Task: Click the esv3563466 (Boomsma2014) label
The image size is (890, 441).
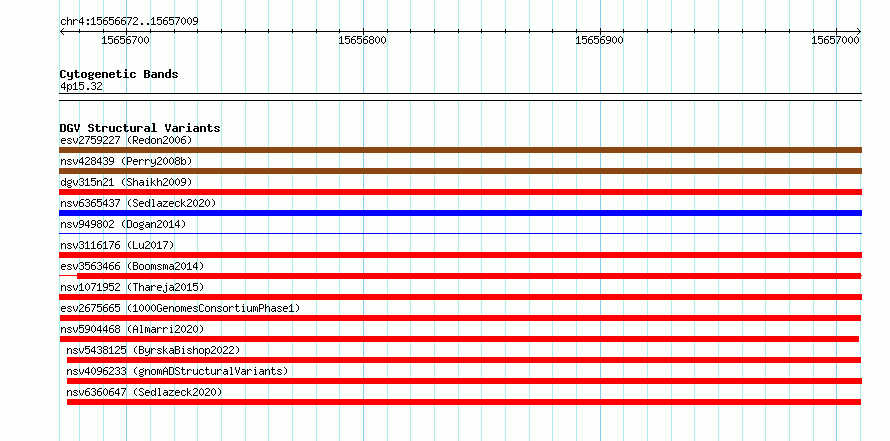Action: (132, 266)
